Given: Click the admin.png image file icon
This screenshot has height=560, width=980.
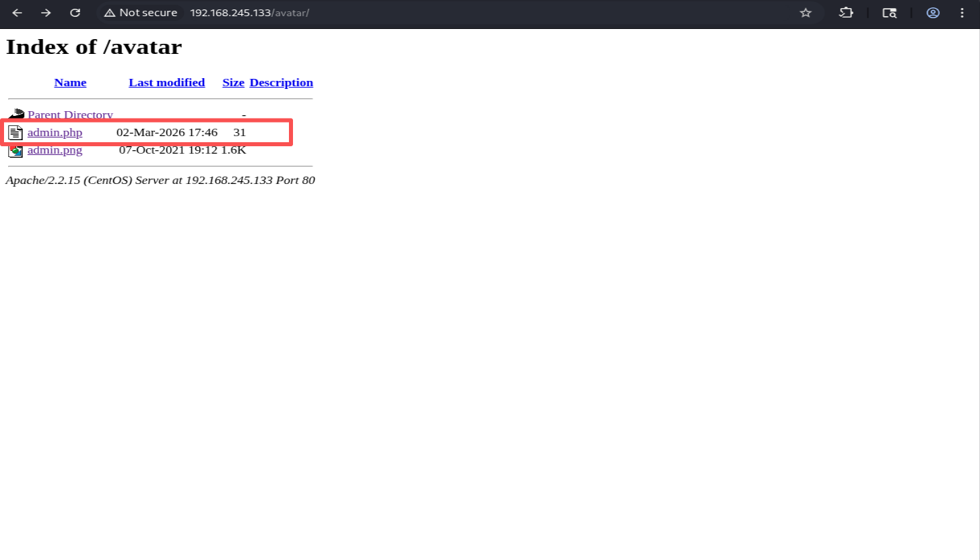Looking at the screenshot, I should (x=15, y=150).
